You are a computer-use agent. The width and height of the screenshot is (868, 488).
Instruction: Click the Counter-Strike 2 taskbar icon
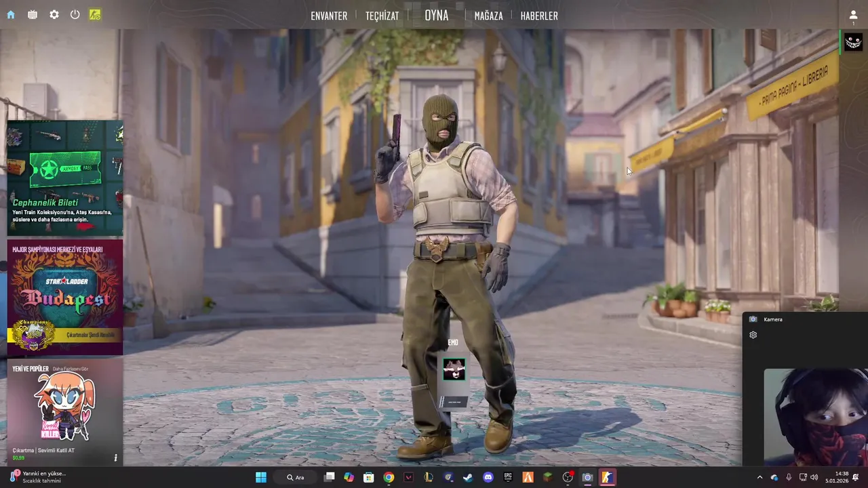tap(607, 477)
